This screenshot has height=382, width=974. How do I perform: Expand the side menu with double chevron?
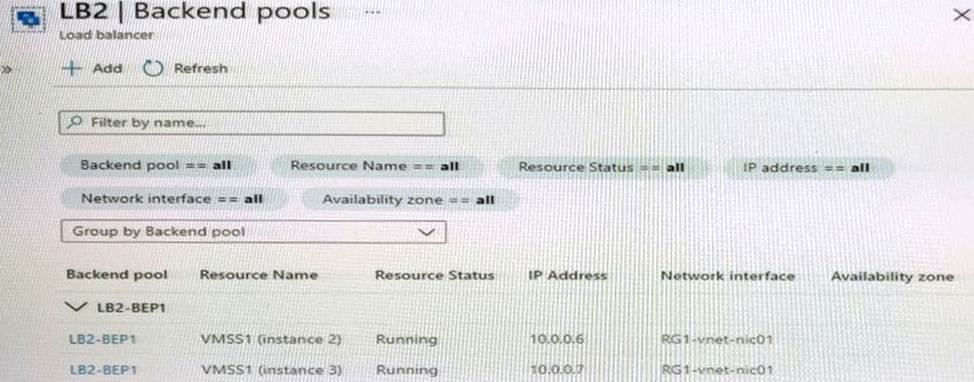6,70
